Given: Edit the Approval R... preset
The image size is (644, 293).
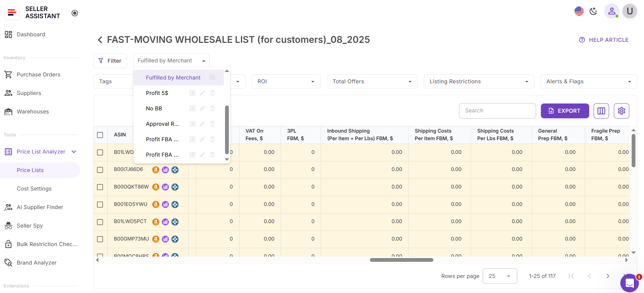Looking at the screenshot, I should [x=202, y=124].
